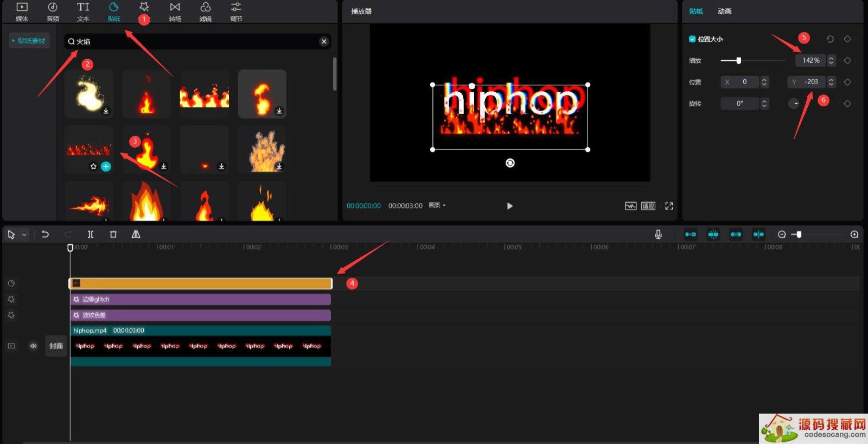Expand the selection tool dropdown arrow
The width and height of the screenshot is (868, 444).
(x=24, y=235)
